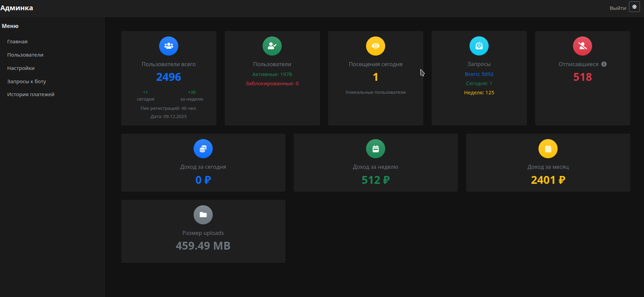
Task: Open Пользователи in the sidebar menu
Action: pos(25,55)
